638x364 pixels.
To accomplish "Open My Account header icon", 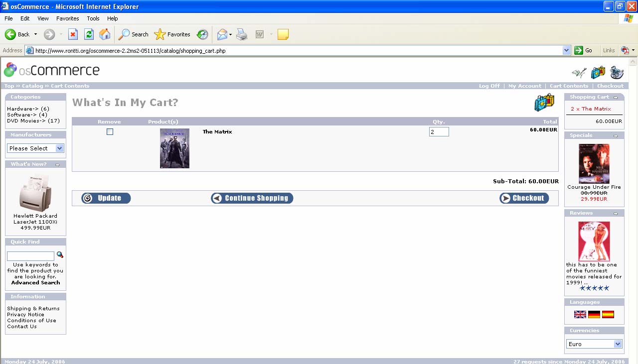I will click(579, 73).
